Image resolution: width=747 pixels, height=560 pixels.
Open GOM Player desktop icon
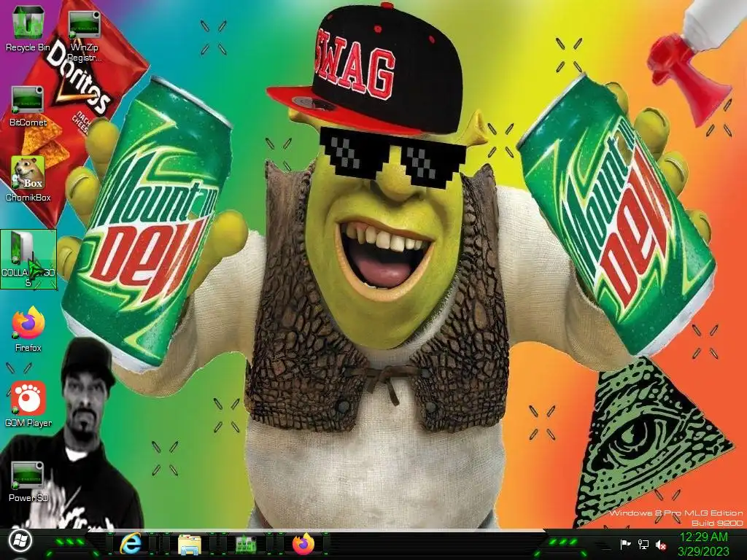[x=28, y=403]
